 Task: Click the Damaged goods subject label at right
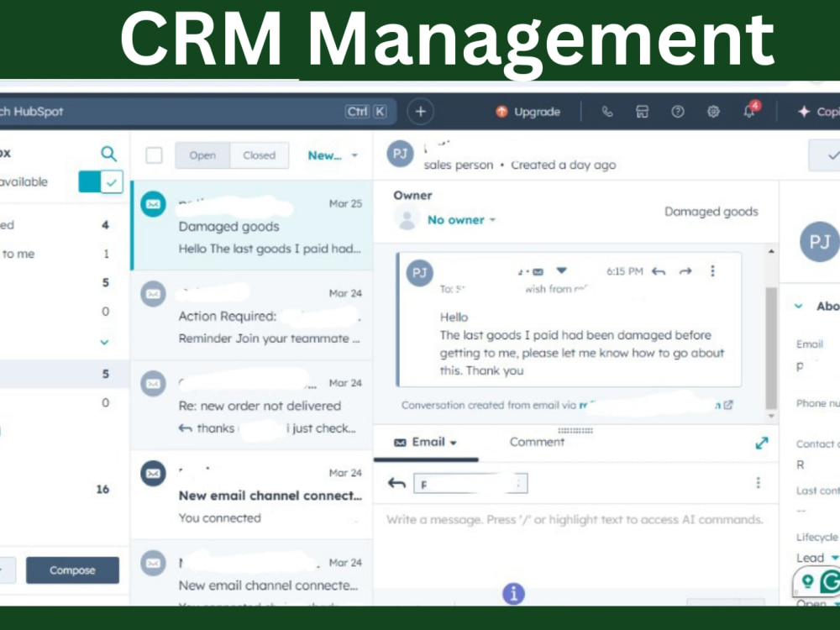pyautogui.click(x=711, y=212)
